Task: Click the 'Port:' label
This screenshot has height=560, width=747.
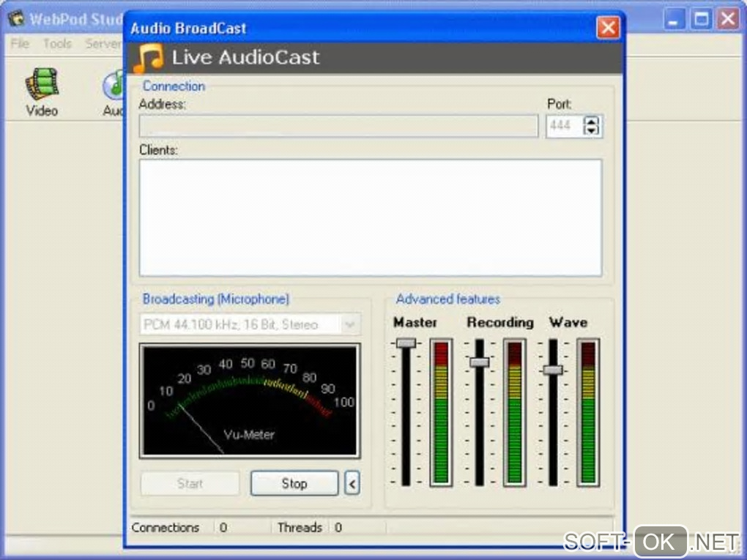Action: (560, 104)
